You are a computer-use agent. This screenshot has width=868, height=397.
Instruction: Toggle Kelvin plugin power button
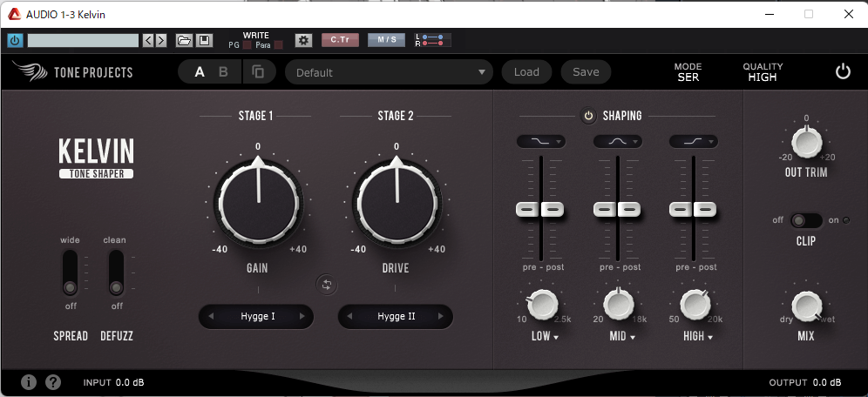843,72
